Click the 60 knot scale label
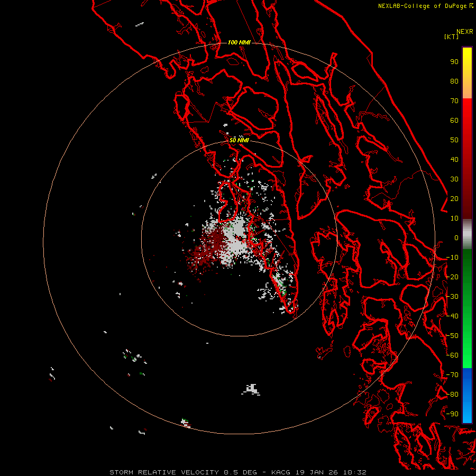 tap(454, 121)
